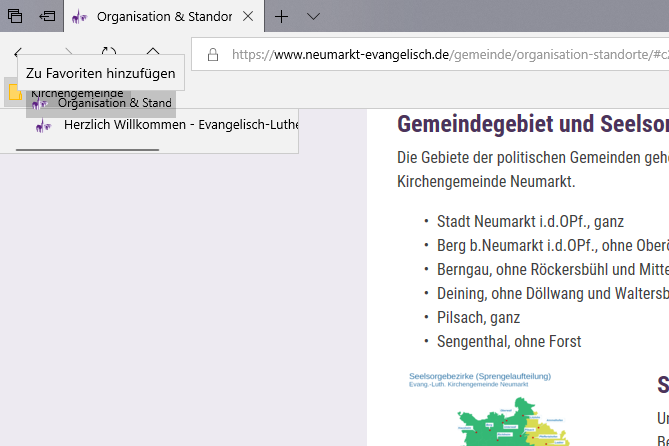This screenshot has width=669, height=446.
Task: Click the Kirchengemeinde Neumarkt. paragraph text
Action: tap(486, 181)
